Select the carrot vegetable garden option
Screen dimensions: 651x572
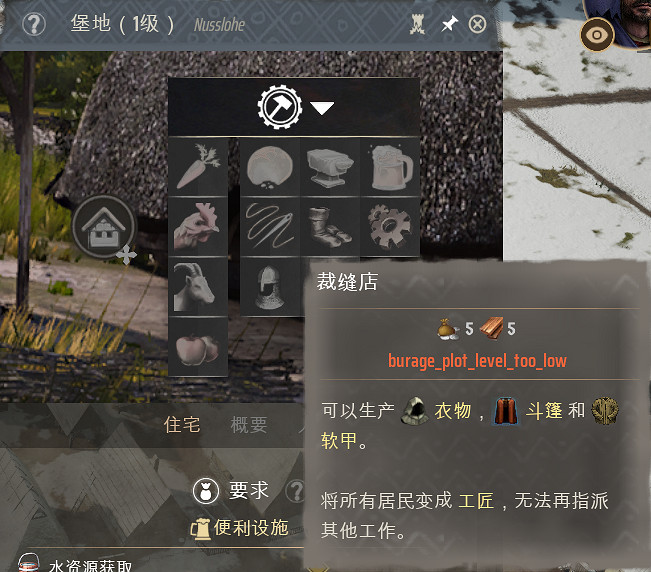coord(198,167)
